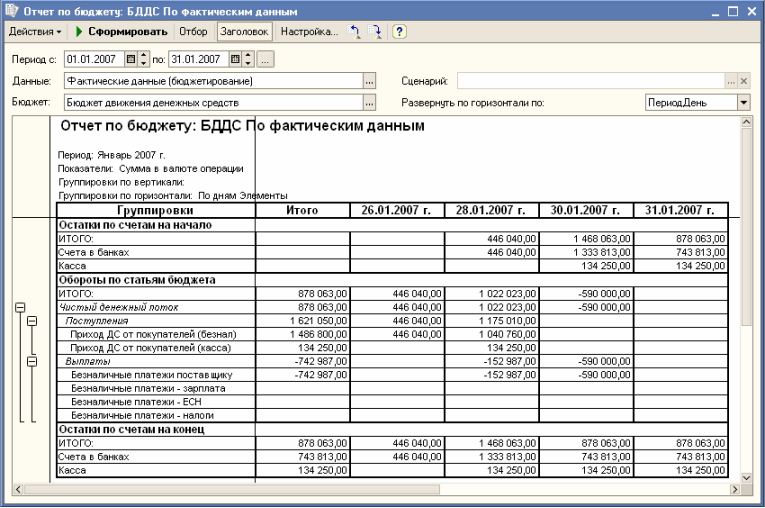The width and height of the screenshot is (765, 508).
Task: Click the 1 040 760,00 cell
Action: 492,335
